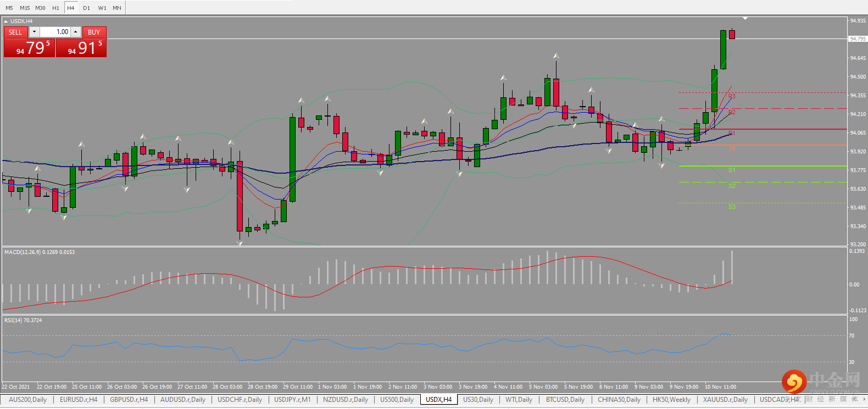Open the HK50,Weekly chart tab
The width and height of the screenshot is (868, 409).
pyautogui.click(x=671, y=400)
